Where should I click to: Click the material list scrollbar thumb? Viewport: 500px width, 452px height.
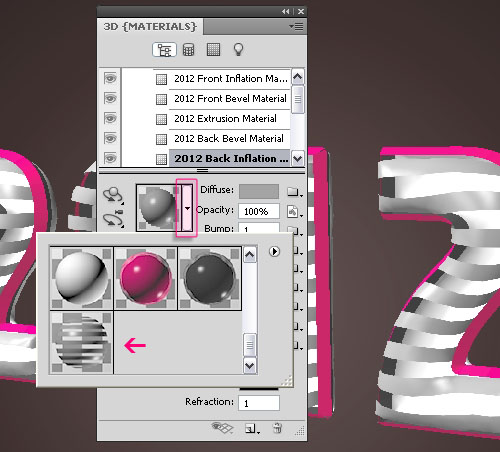(298, 99)
